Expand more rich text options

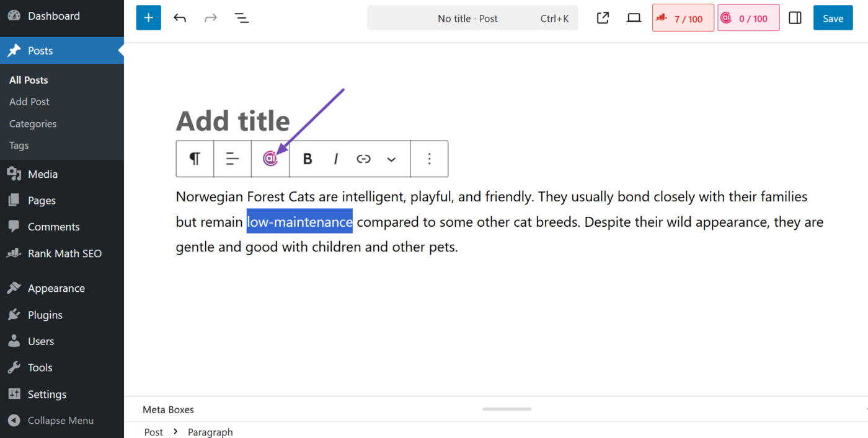(391, 159)
